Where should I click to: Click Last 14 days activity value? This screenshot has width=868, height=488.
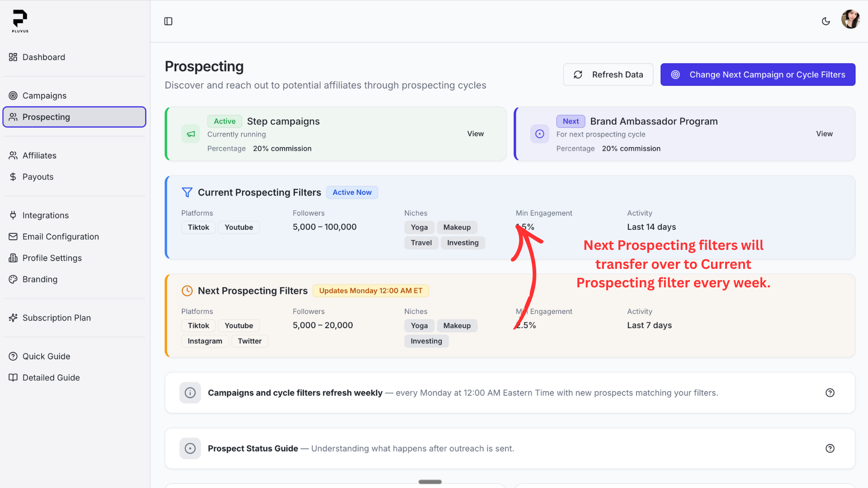click(x=651, y=227)
